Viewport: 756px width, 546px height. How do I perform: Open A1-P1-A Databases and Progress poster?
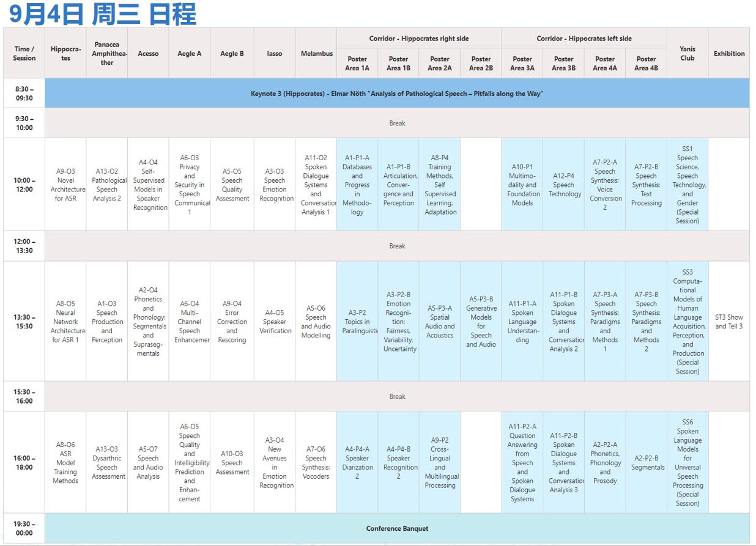(357, 185)
